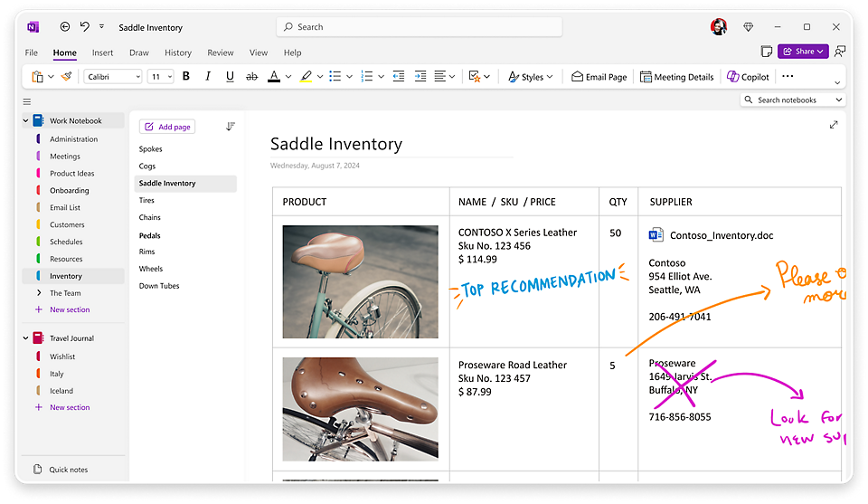Image resolution: width=868 pixels, height=504 pixels.
Task: Click the Format Painter icon
Action: (66, 77)
